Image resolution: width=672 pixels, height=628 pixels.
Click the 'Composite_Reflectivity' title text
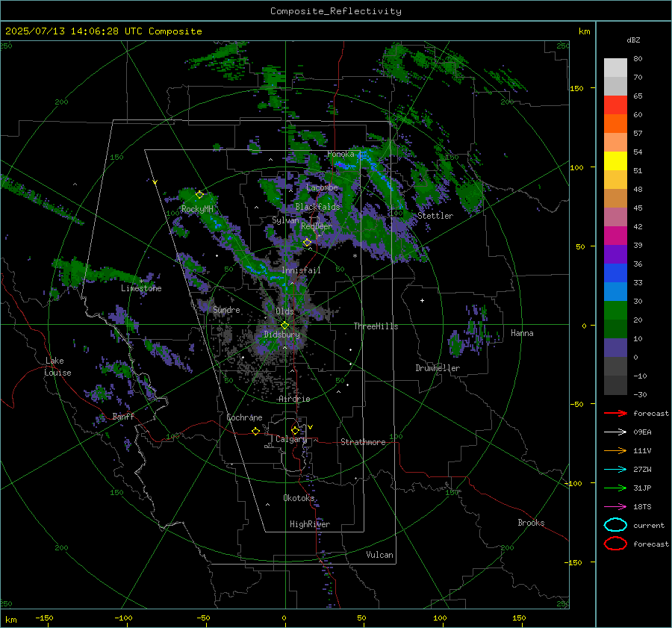(x=335, y=11)
